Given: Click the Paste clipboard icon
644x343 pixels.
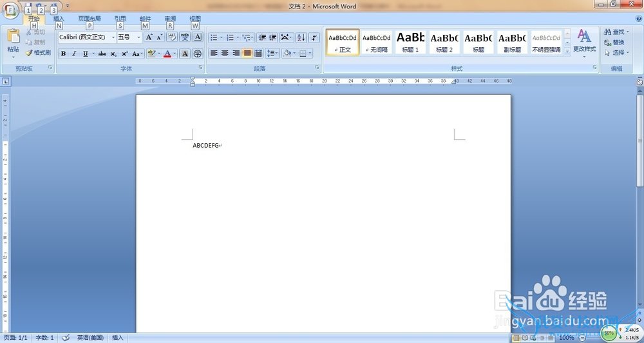Looking at the screenshot, I should click(14, 36).
